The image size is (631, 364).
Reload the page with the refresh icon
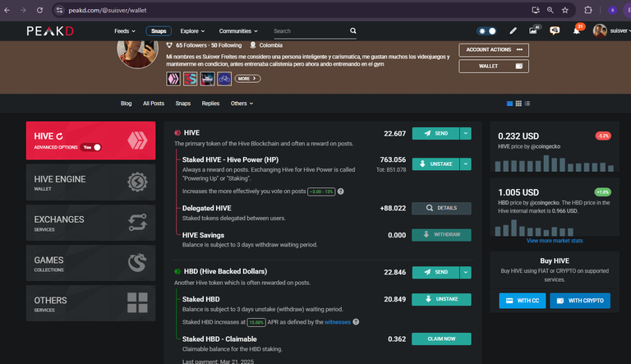tap(39, 10)
